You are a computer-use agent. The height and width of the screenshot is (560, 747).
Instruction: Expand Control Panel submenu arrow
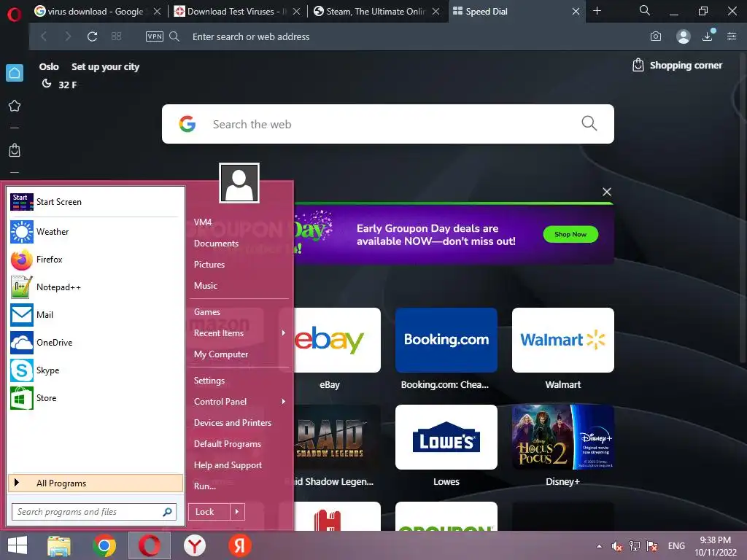pyautogui.click(x=284, y=402)
